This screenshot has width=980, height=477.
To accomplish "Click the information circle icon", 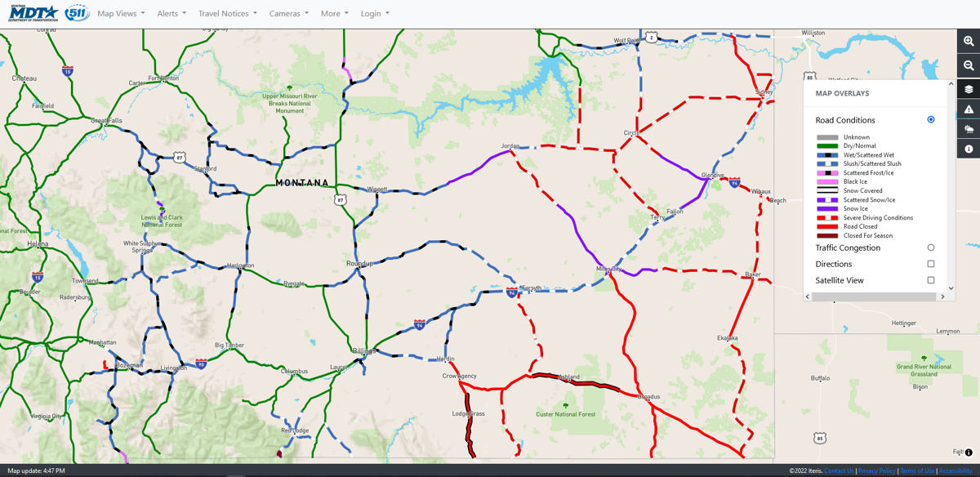I will 969,149.
